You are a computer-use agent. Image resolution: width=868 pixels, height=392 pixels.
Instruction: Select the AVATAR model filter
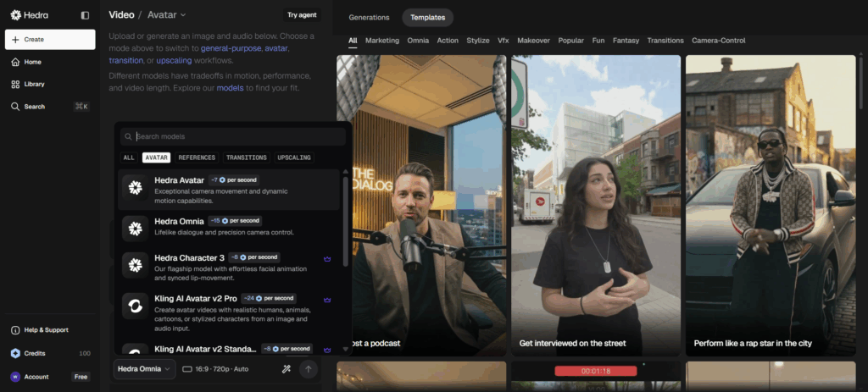[156, 157]
